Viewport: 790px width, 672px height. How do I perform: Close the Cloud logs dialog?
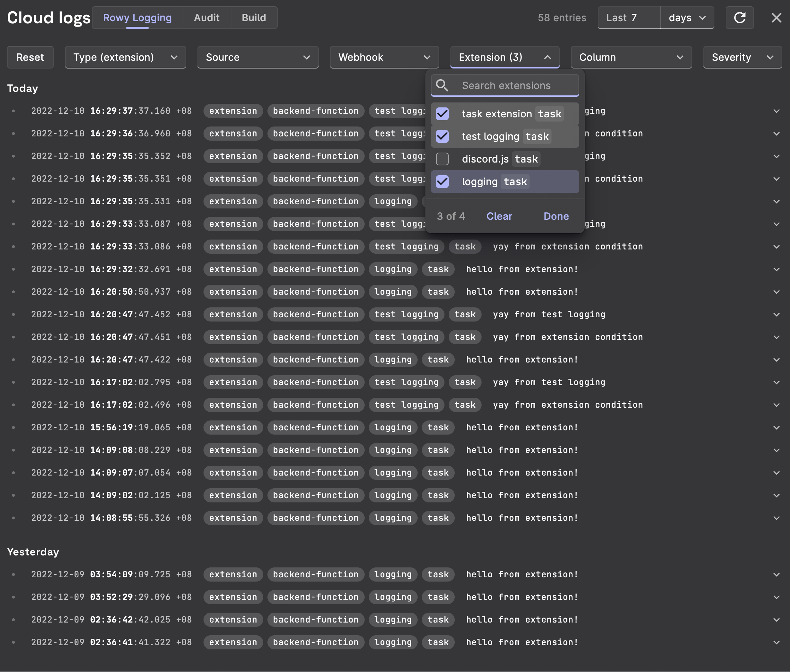pos(776,18)
